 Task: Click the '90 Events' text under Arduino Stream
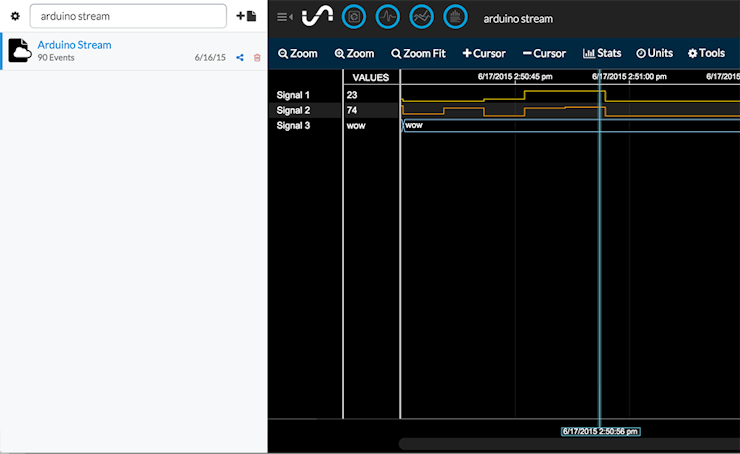click(x=56, y=58)
